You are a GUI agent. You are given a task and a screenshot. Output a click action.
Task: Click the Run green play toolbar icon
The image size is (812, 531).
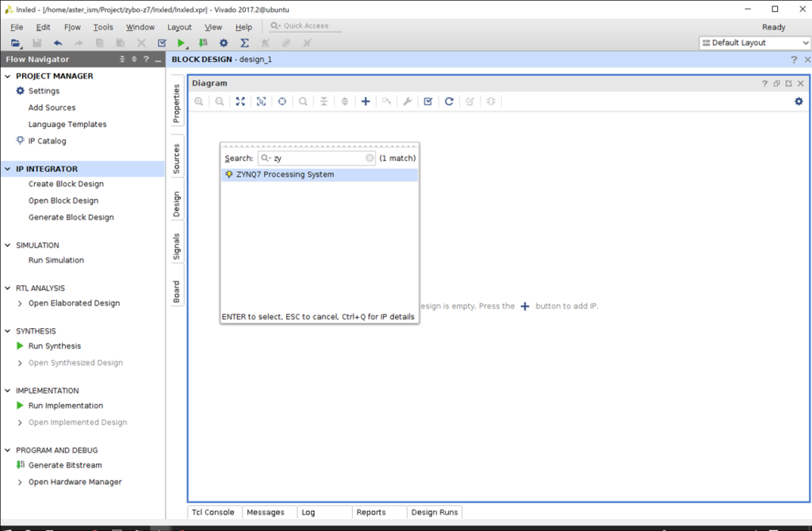181,43
